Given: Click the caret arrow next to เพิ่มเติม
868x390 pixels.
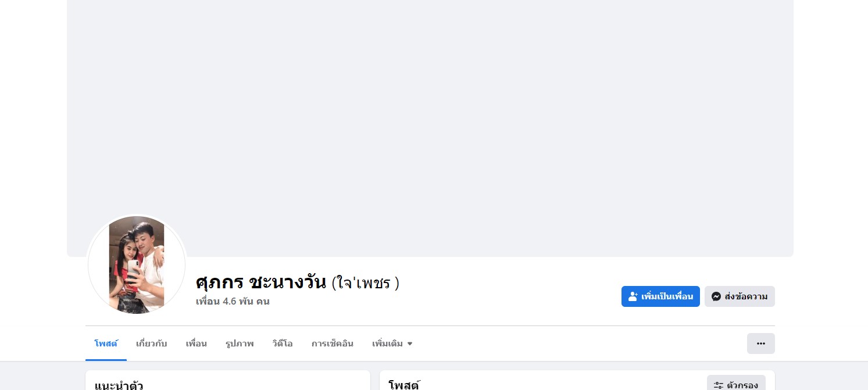Looking at the screenshot, I should point(410,344).
